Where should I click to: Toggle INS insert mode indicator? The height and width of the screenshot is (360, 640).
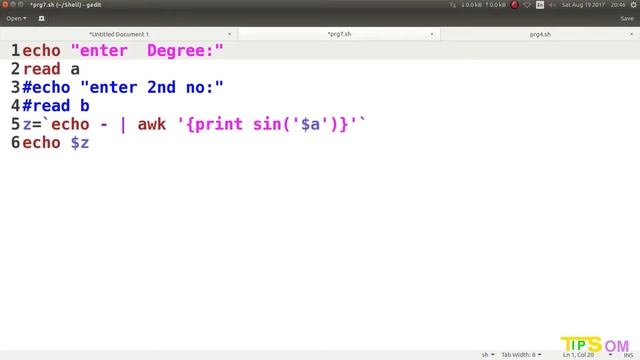tap(628, 355)
